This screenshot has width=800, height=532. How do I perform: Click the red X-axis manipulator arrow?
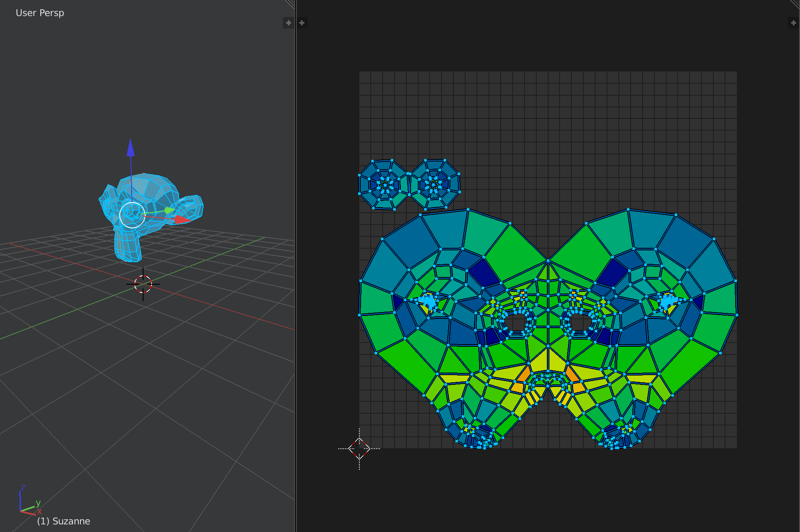point(183,219)
